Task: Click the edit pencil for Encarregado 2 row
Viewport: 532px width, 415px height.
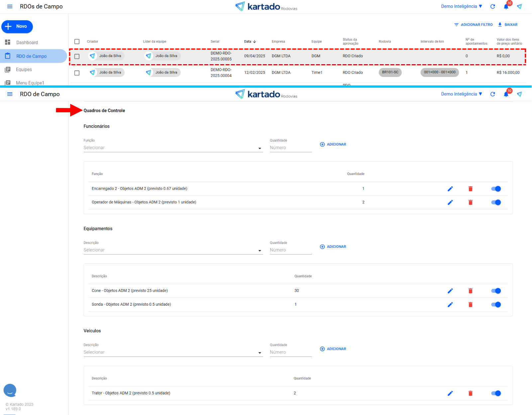Action: 450,189
